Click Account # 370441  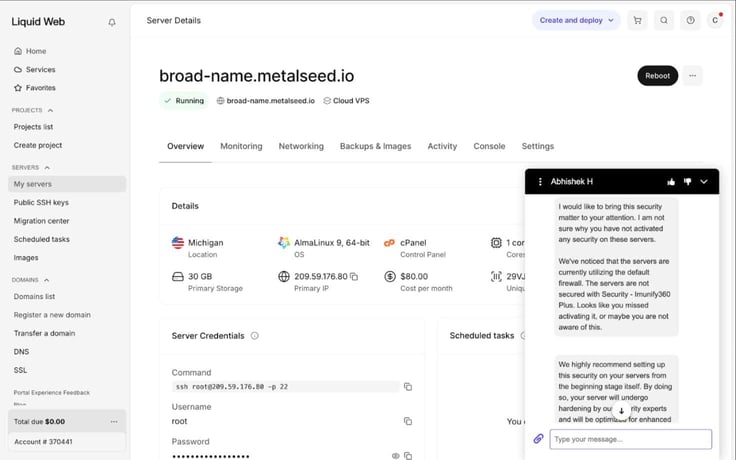point(43,442)
